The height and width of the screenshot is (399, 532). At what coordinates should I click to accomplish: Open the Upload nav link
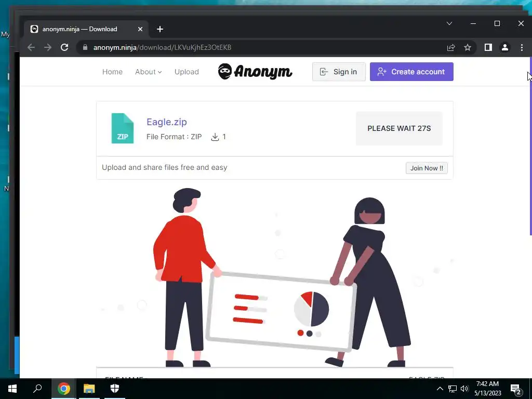click(187, 72)
